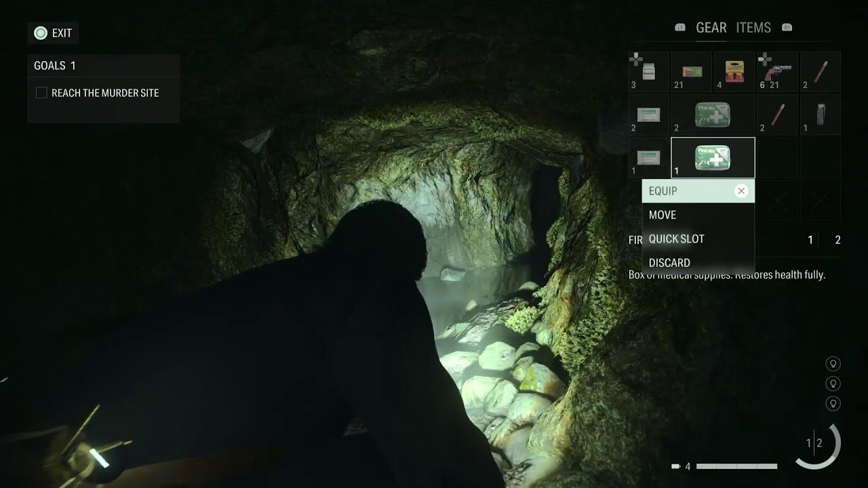868x488 pixels.
Task: Select the flashbang grenade slot
Action: click(x=820, y=115)
